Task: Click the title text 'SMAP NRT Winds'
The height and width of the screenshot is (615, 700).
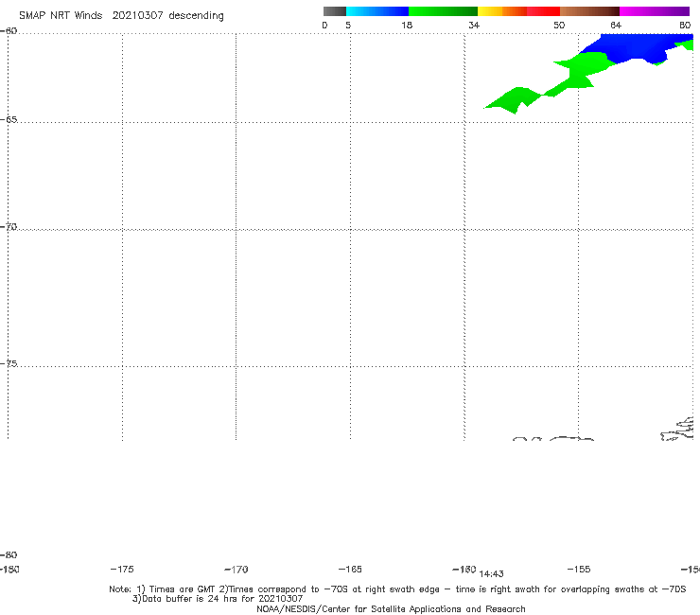Action: click(x=61, y=16)
